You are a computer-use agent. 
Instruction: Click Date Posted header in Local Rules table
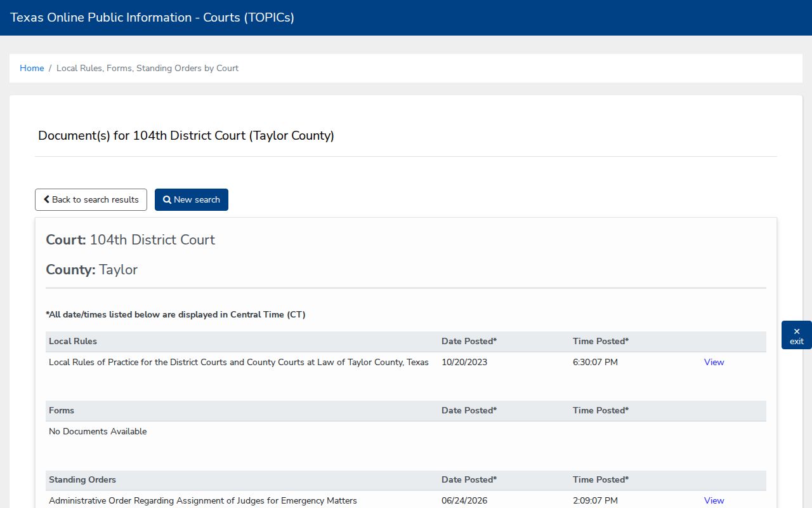pos(469,341)
